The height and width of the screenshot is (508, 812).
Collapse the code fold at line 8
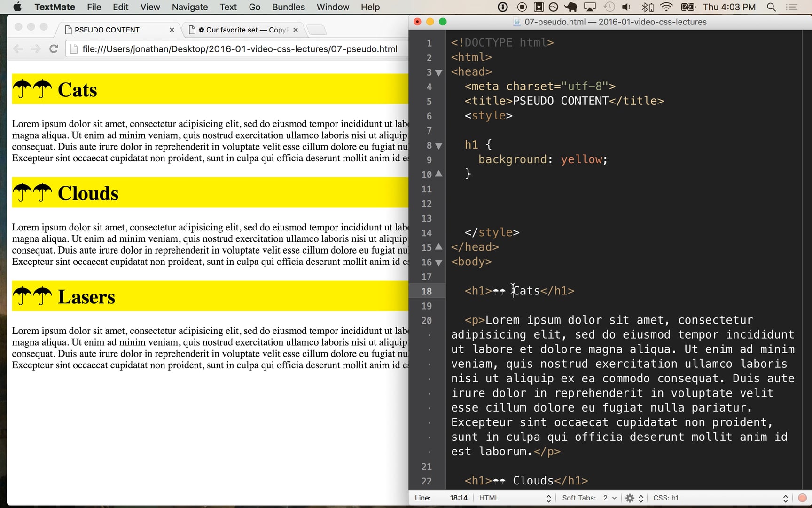pyautogui.click(x=438, y=146)
